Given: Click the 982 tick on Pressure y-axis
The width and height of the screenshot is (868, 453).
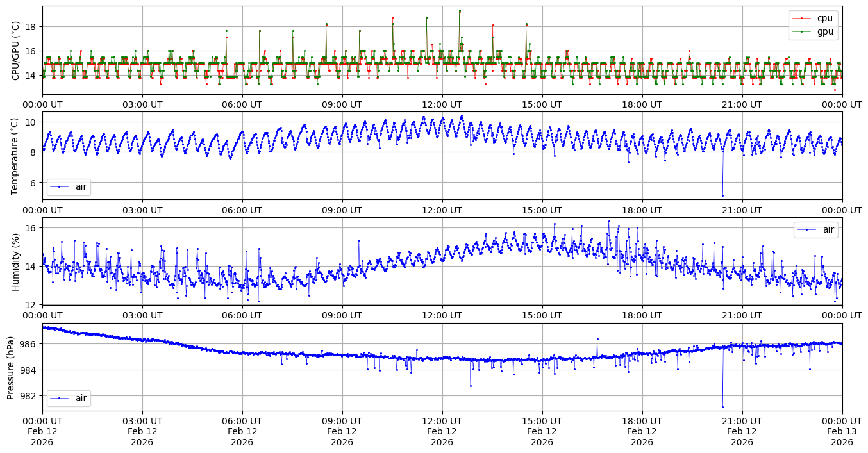Looking at the screenshot, I should point(29,396).
